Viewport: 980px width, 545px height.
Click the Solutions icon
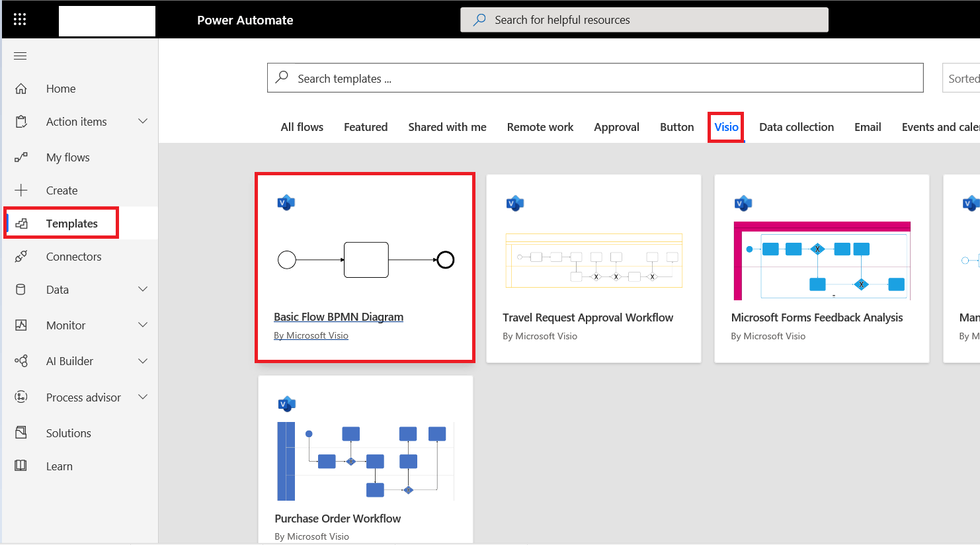coord(21,433)
